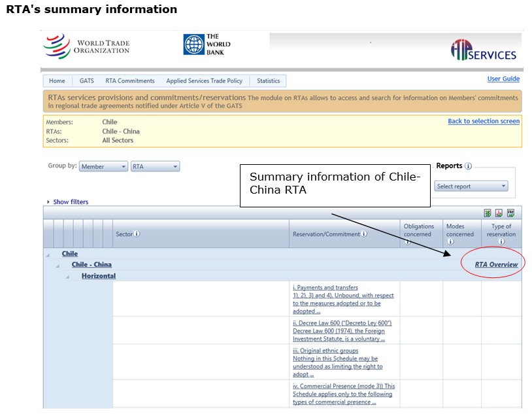Collapse the Chile row triangle

[x=48, y=255]
